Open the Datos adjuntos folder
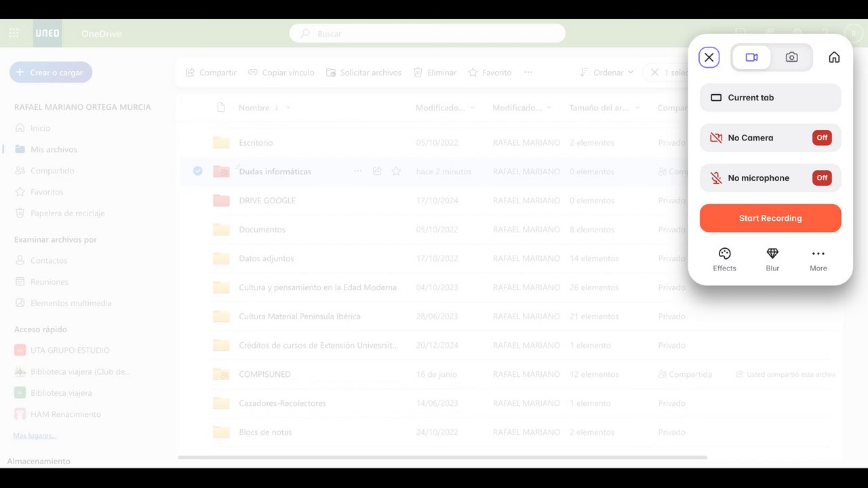 (x=267, y=259)
